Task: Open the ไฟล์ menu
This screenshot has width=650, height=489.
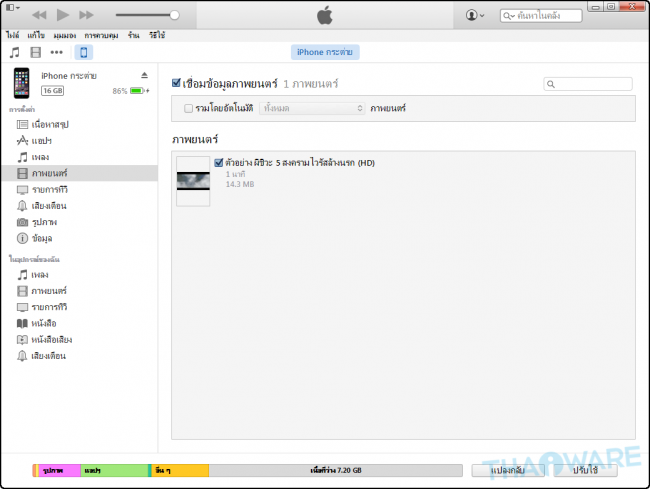Action: pyautogui.click(x=12, y=35)
